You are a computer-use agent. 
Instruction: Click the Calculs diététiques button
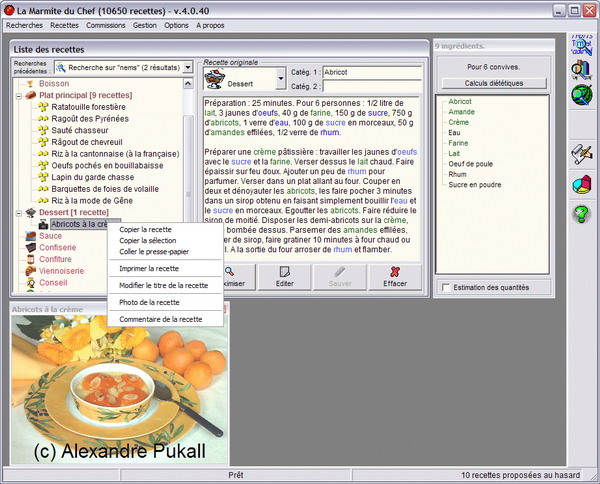tap(494, 83)
